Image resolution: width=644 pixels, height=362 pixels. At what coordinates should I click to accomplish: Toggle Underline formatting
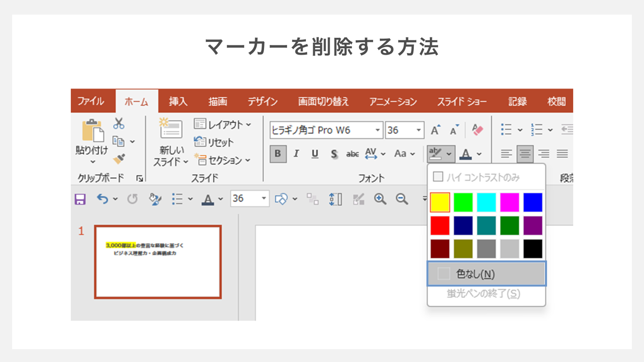pyautogui.click(x=315, y=154)
